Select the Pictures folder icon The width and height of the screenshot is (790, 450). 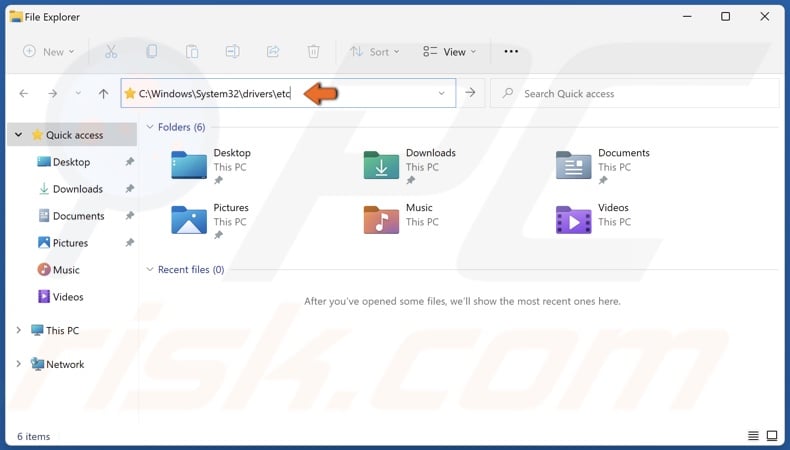click(x=189, y=220)
